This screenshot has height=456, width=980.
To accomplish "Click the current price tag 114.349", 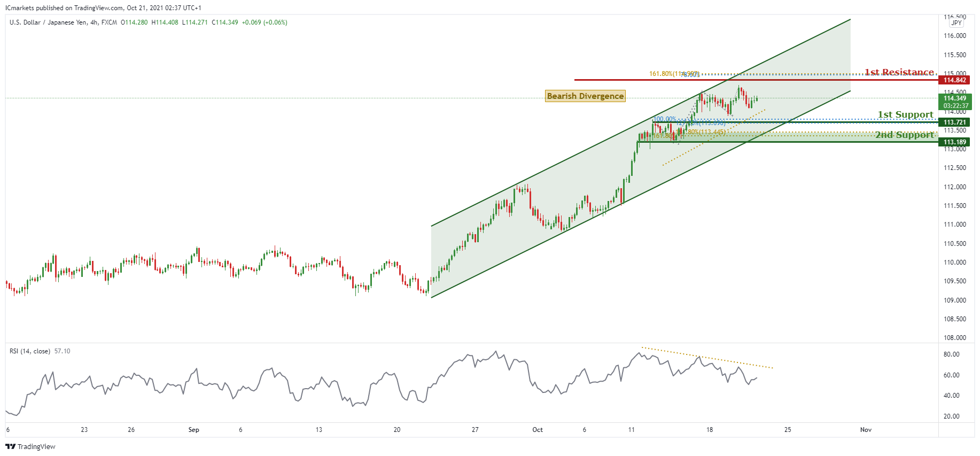I will click(x=954, y=98).
